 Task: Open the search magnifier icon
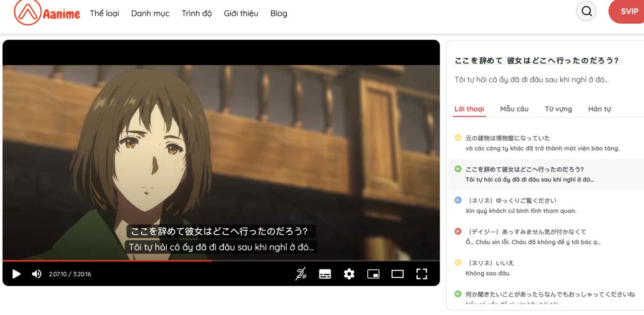click(586, 12)
